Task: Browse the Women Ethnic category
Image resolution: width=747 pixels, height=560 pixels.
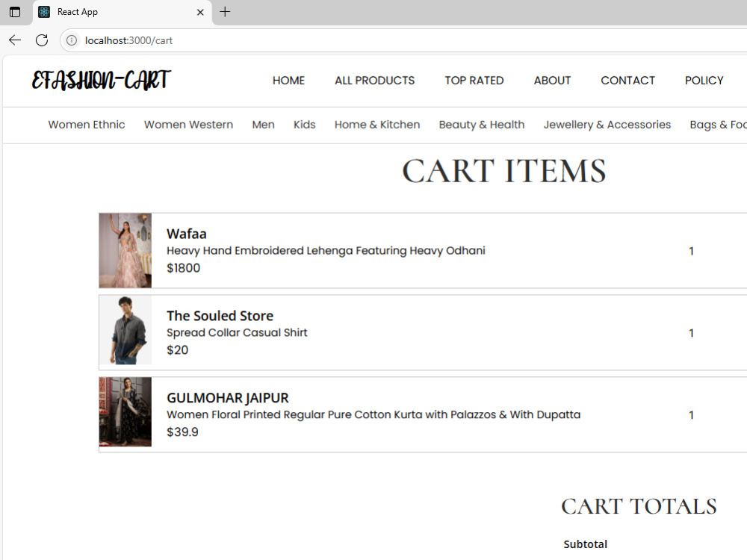Action: [86, 125]
